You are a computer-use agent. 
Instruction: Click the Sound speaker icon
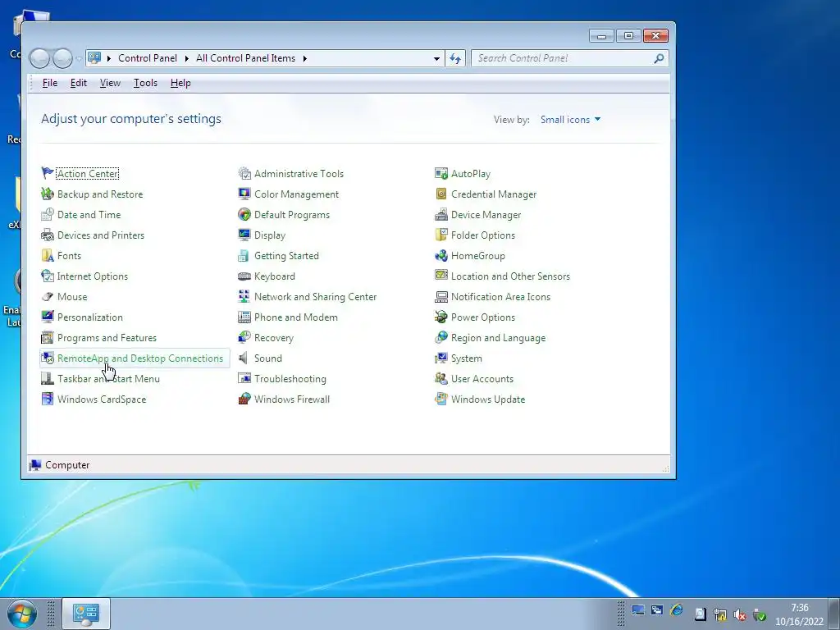pyautogui.click(x=244, y=358)
